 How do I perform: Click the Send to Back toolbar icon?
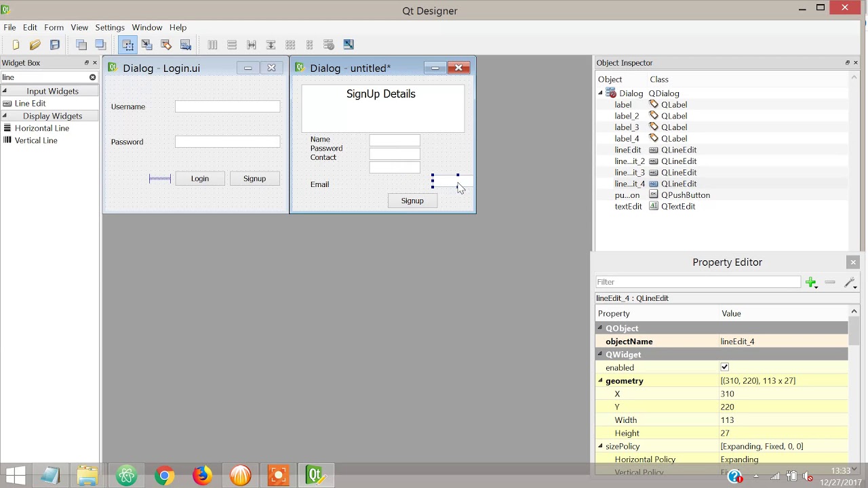click(x=81, y=45)
